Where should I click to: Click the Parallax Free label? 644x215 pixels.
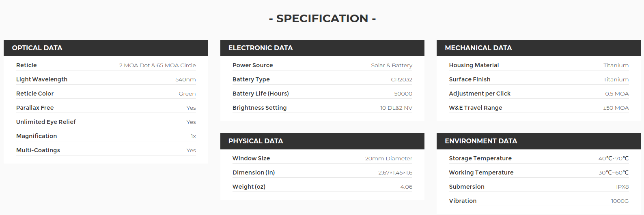point(35,108)
